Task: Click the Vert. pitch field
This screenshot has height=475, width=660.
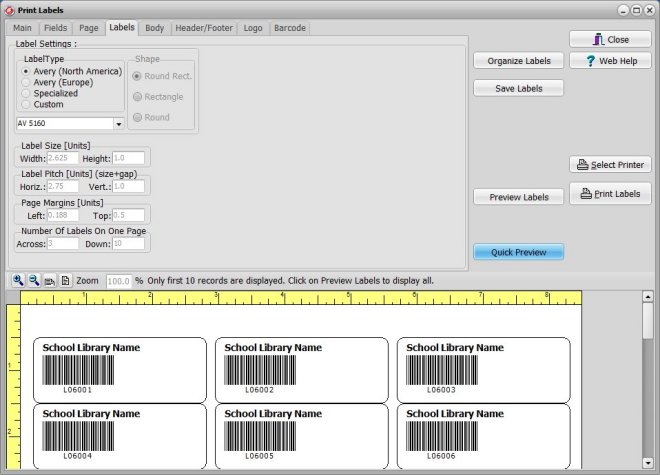Action: click(128, 187)
